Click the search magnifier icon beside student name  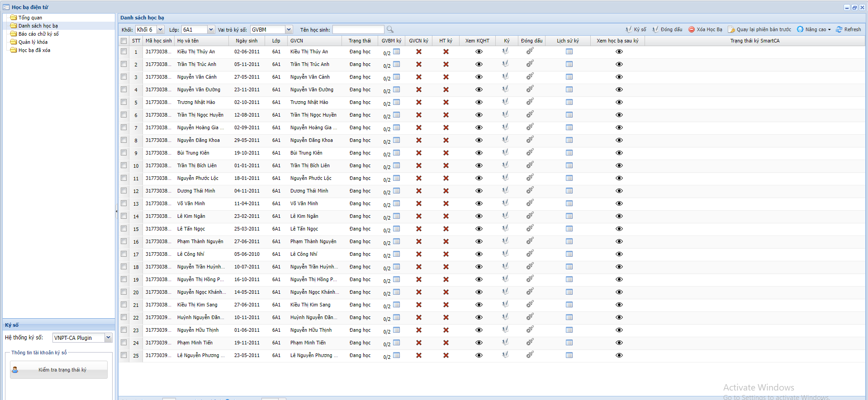click(390, 29)
